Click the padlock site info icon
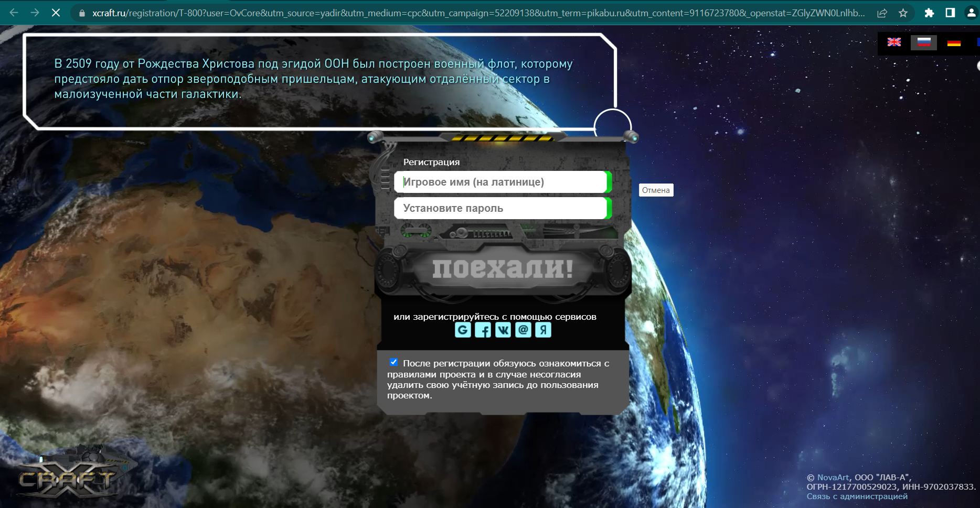980x508 pixels. coord(82,13)
